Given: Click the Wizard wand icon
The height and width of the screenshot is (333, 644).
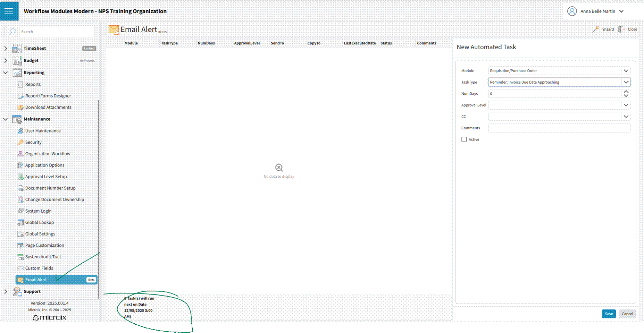Looking at the screenshot, I should pyautogui.click(x=596, y=29).
